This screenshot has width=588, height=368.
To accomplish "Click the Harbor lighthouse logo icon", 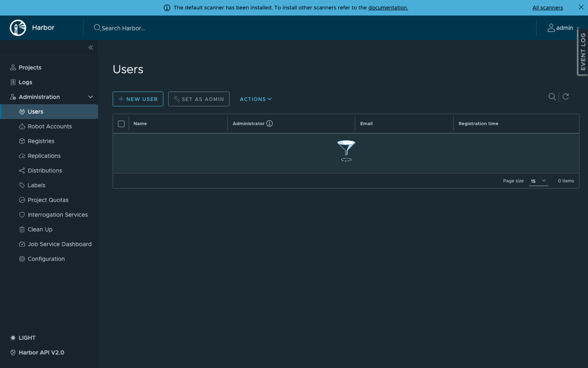I will point(18,28).
